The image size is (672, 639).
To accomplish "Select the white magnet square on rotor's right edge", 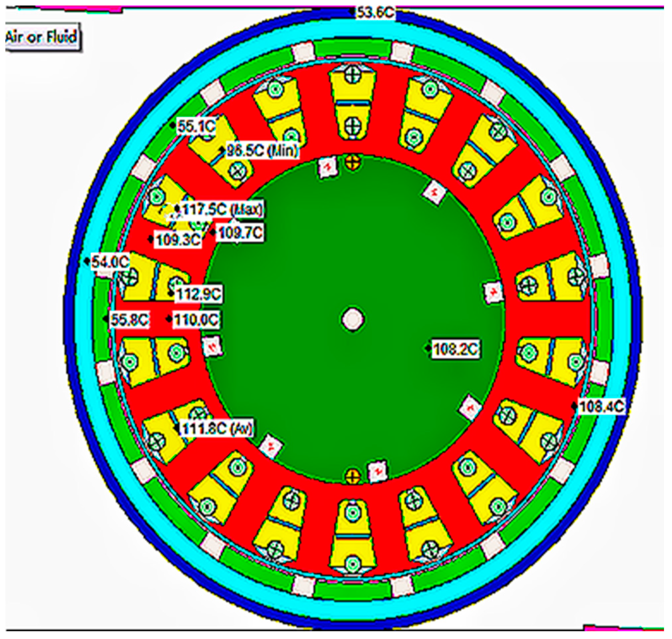I will coord(494,292).
